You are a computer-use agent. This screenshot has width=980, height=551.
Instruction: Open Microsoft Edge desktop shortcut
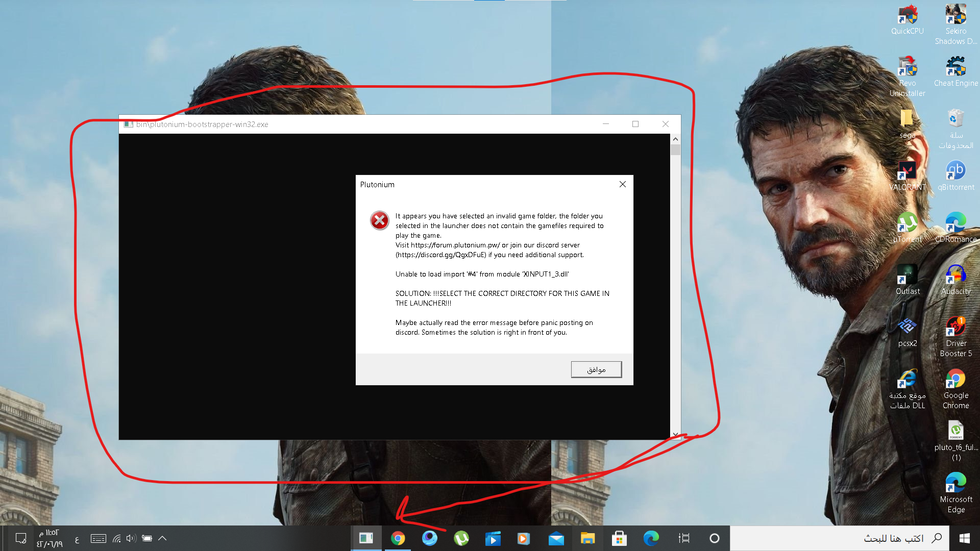point(955,493)
